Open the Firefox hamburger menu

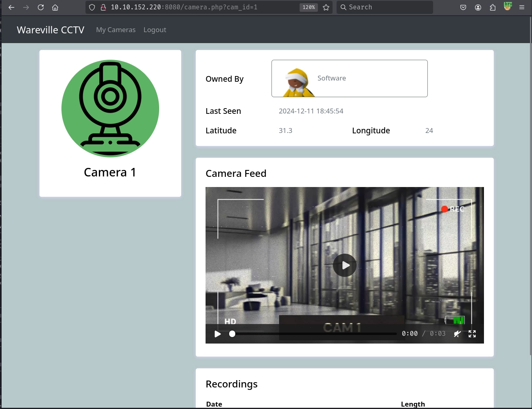click(x=522, y=7)
